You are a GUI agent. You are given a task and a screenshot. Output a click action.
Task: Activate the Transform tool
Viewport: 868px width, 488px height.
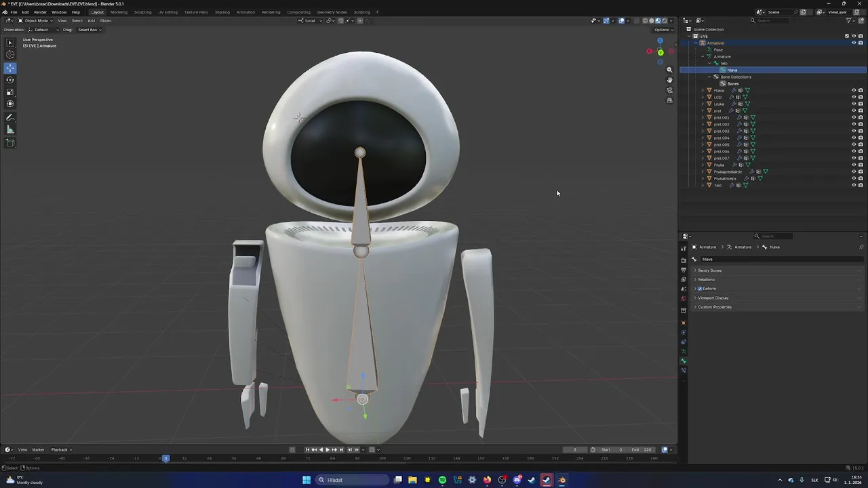pyautogui.click(x=10, y=104)
